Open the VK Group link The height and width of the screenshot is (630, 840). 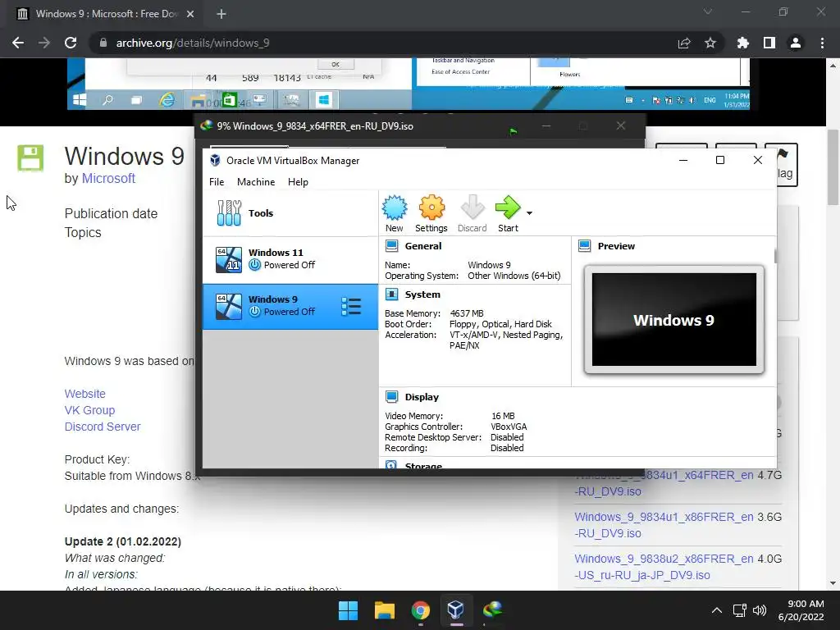click(x=90, y=410)
